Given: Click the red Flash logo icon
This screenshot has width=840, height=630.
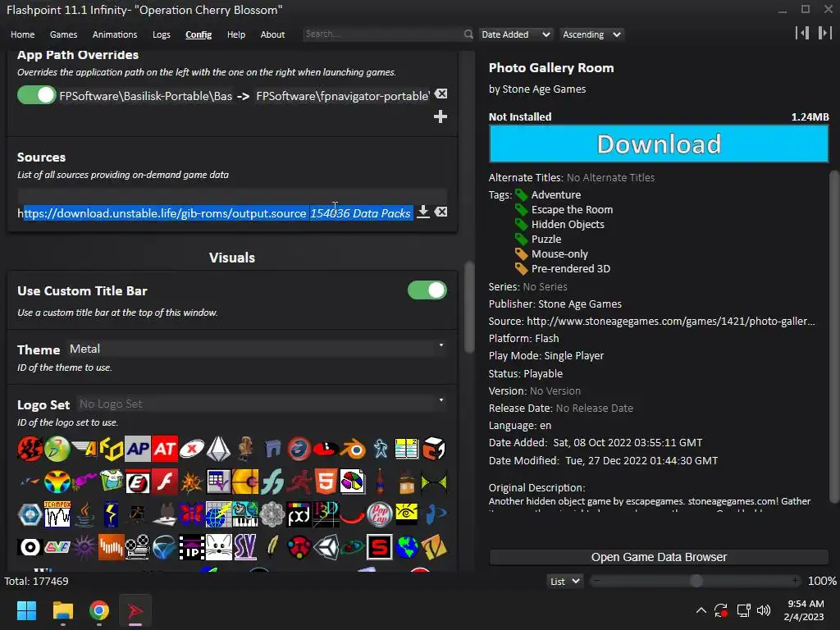Looking at the screenshot, I should click(164, 482).
